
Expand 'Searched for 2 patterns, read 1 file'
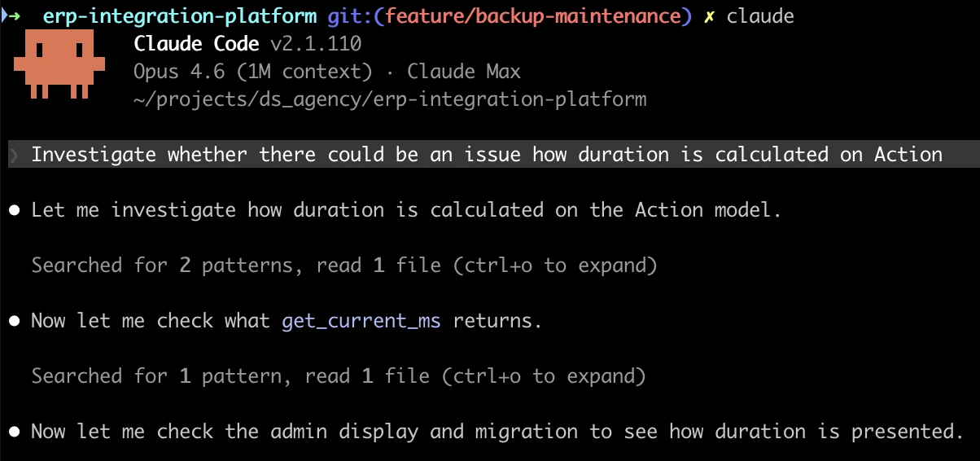(343, 266)
